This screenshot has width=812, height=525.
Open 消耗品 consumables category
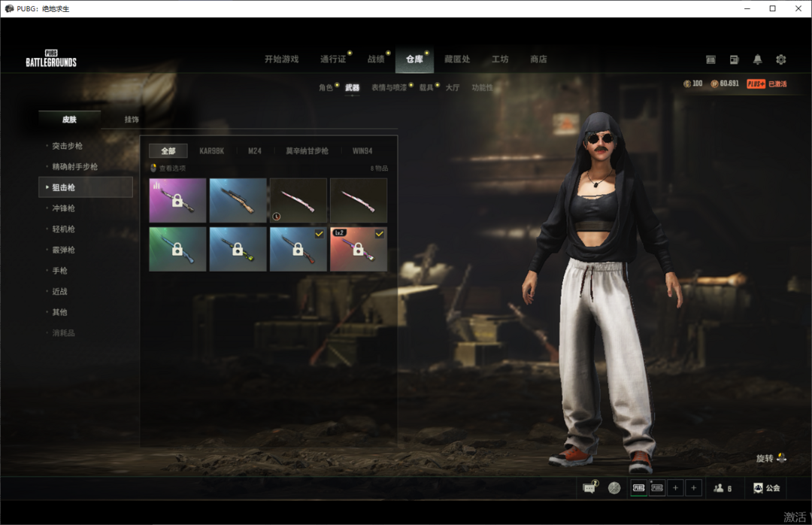64,332
